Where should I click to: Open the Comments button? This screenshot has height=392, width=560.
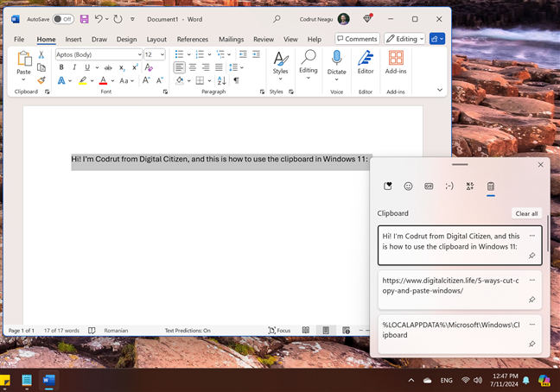point(357,39)
